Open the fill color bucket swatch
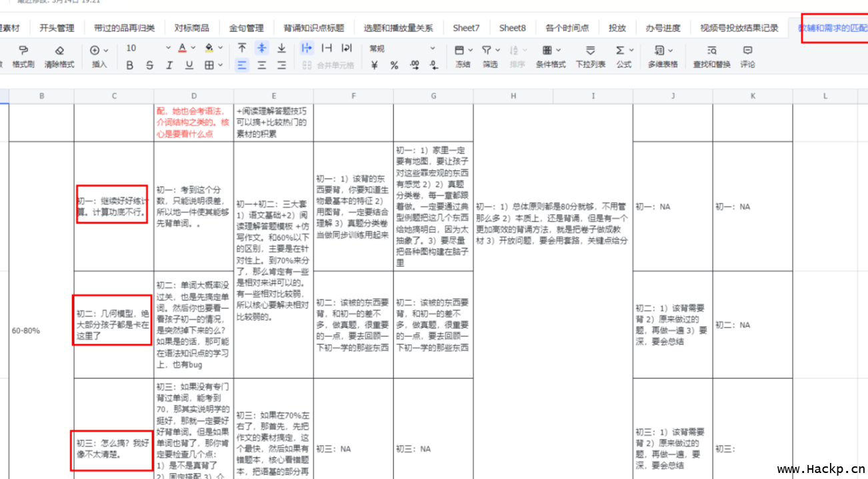The width and height of the screenshot is (868, 479). point(209,49)
